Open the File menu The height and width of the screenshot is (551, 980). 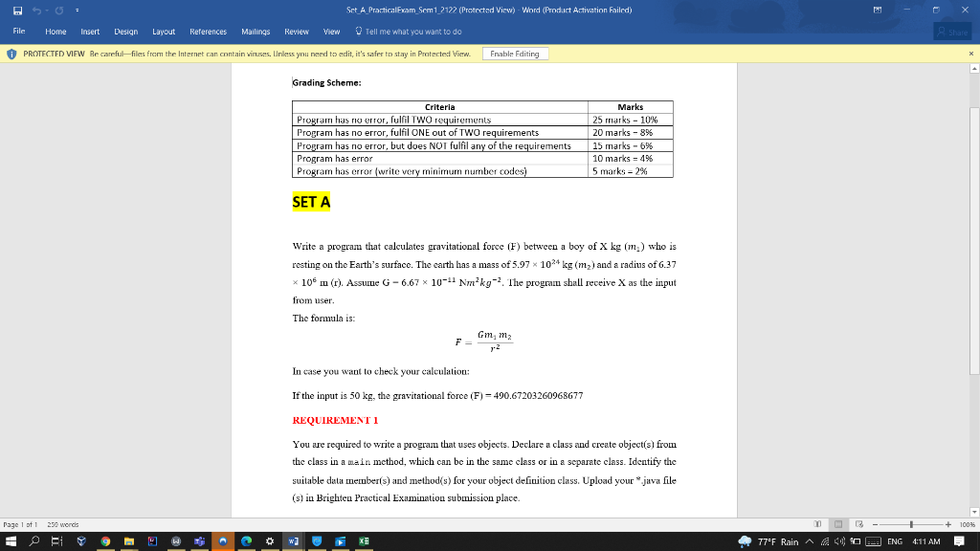click(19, 32)
